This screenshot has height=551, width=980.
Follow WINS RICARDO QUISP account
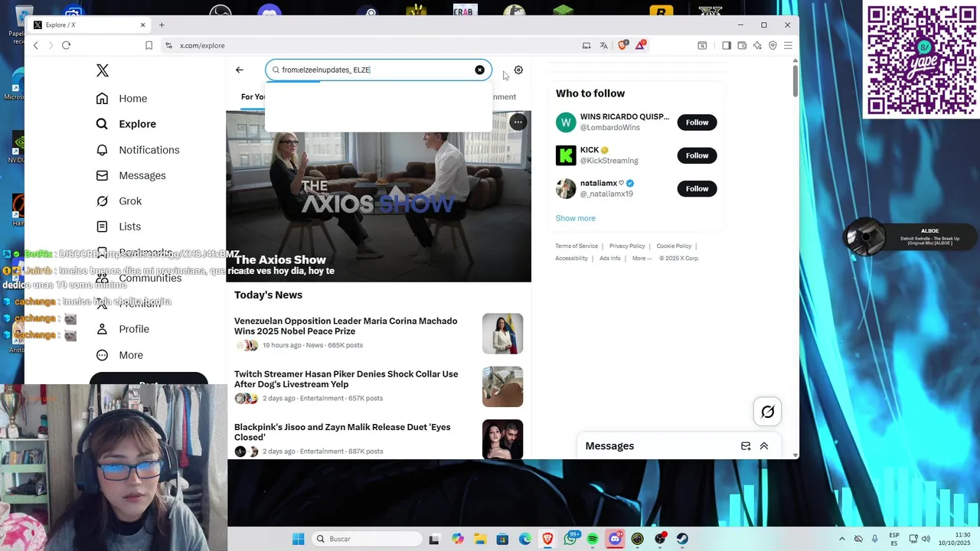coord(697,122)
